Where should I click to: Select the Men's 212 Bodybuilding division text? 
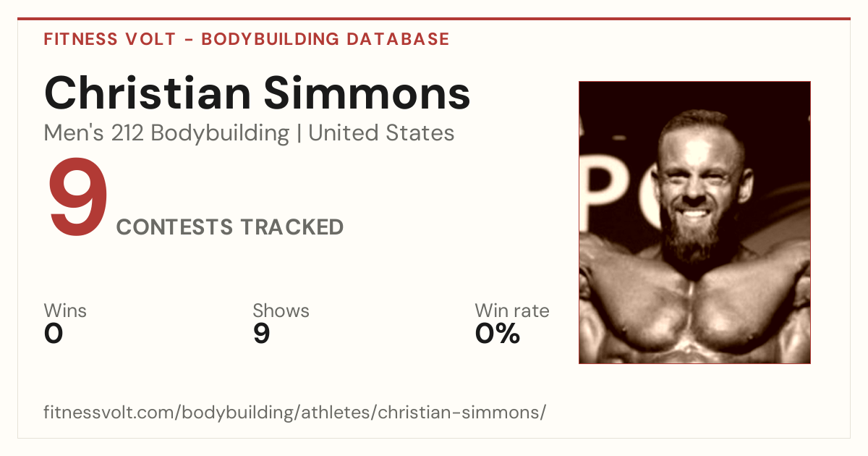[166, 133]
